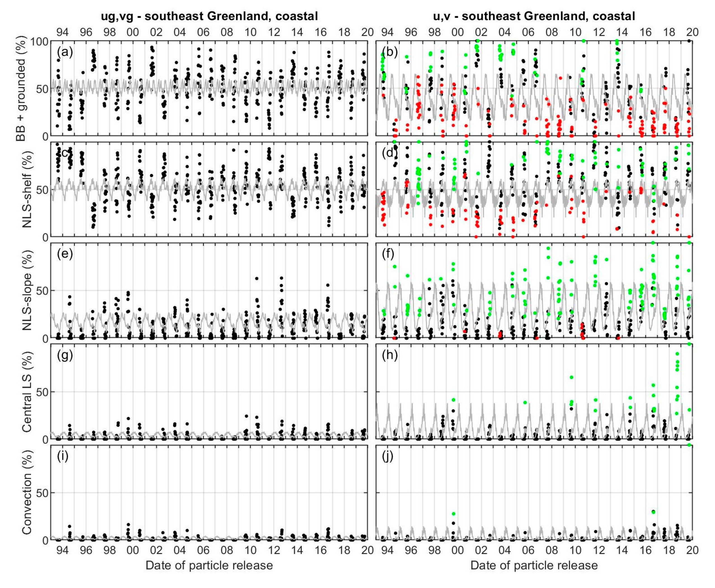715x588 pixels.
Task: Click the panel label (e)
Action: coord(65,254)
